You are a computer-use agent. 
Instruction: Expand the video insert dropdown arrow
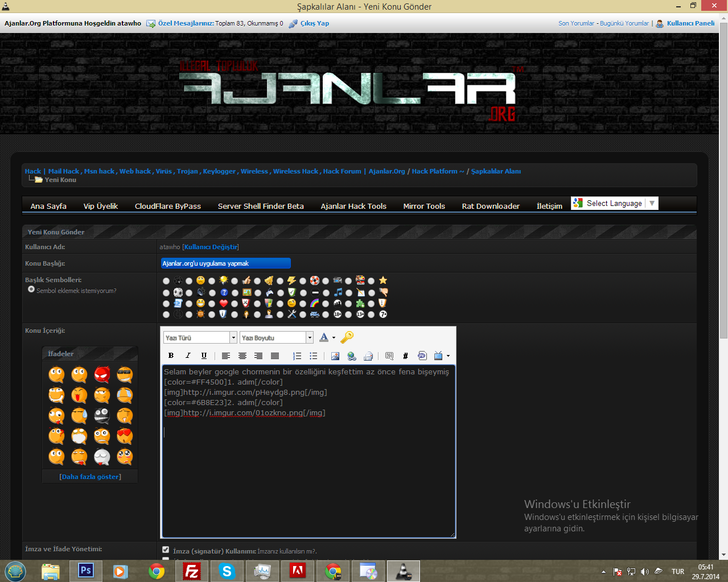448,356
